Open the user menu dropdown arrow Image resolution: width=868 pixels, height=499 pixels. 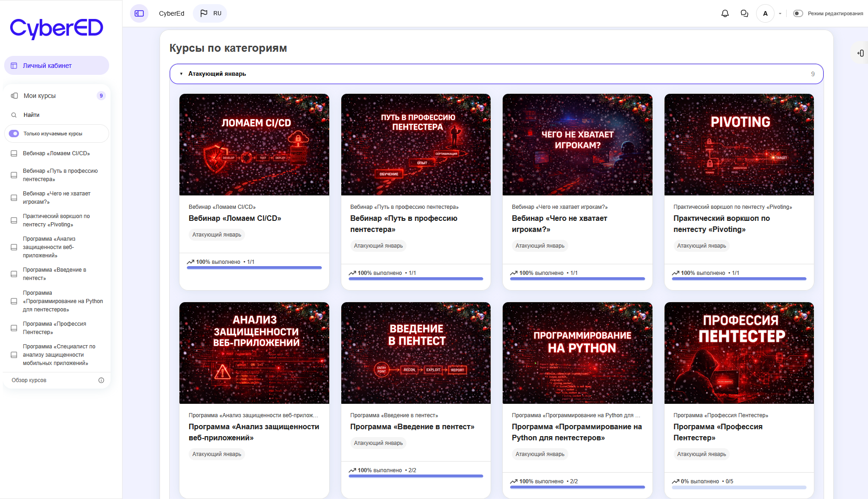(x=780, y=13)
